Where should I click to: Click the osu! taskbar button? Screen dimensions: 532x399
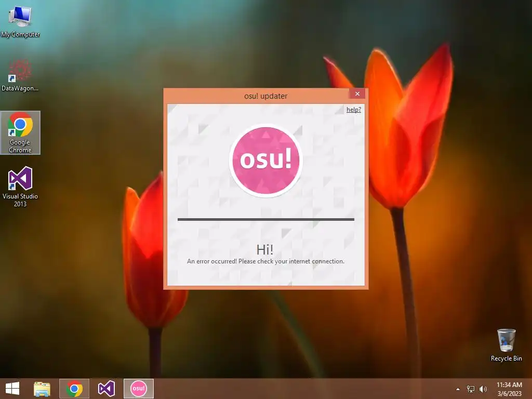138,389
